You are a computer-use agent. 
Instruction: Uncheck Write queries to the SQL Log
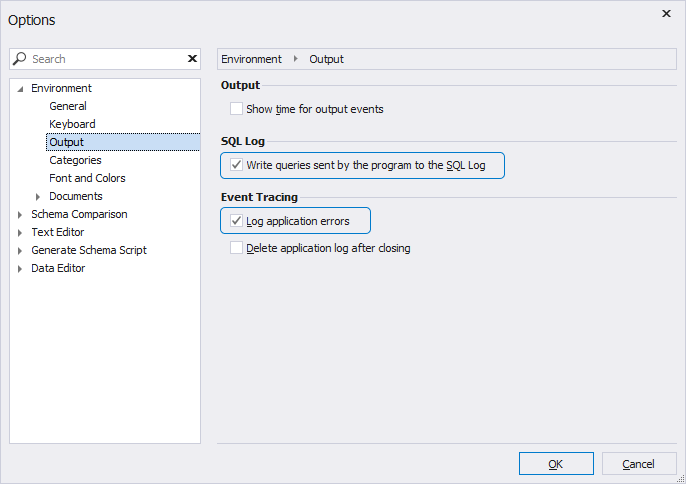coord(236,165)
